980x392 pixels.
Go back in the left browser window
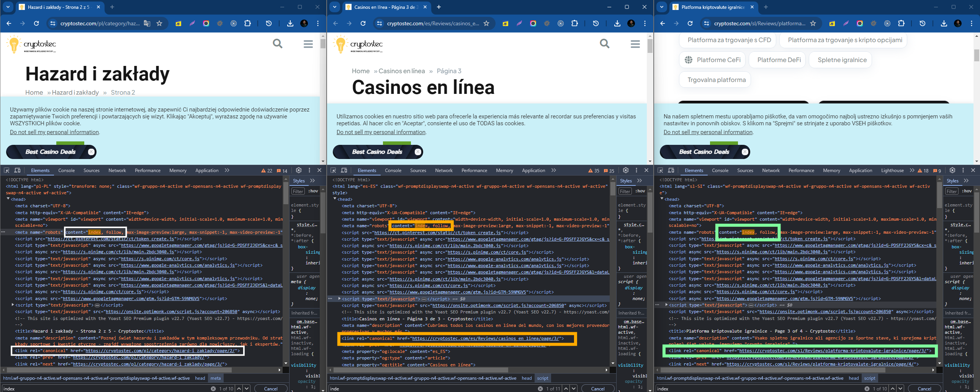click(x=9, y=23)
